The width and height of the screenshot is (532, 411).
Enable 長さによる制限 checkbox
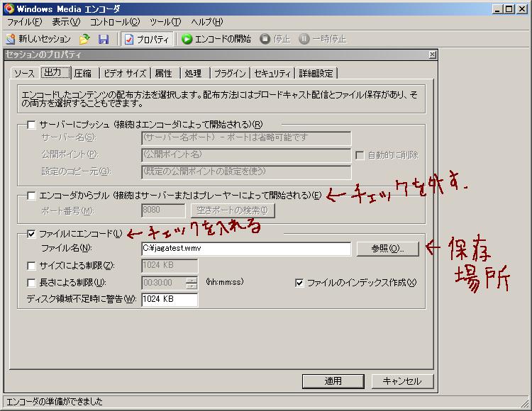pyautogui.click(x=31, y=283)
